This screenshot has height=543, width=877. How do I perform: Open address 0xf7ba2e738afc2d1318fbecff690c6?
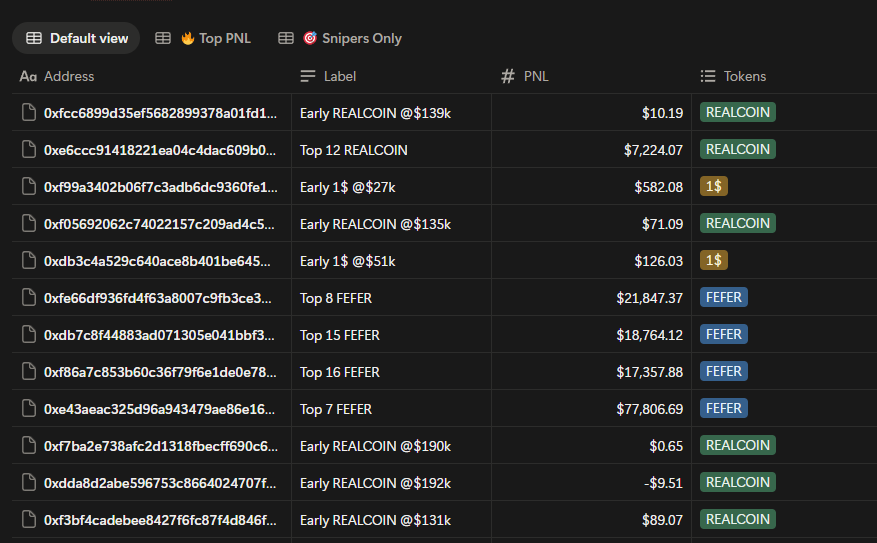[x=161, y=446]
